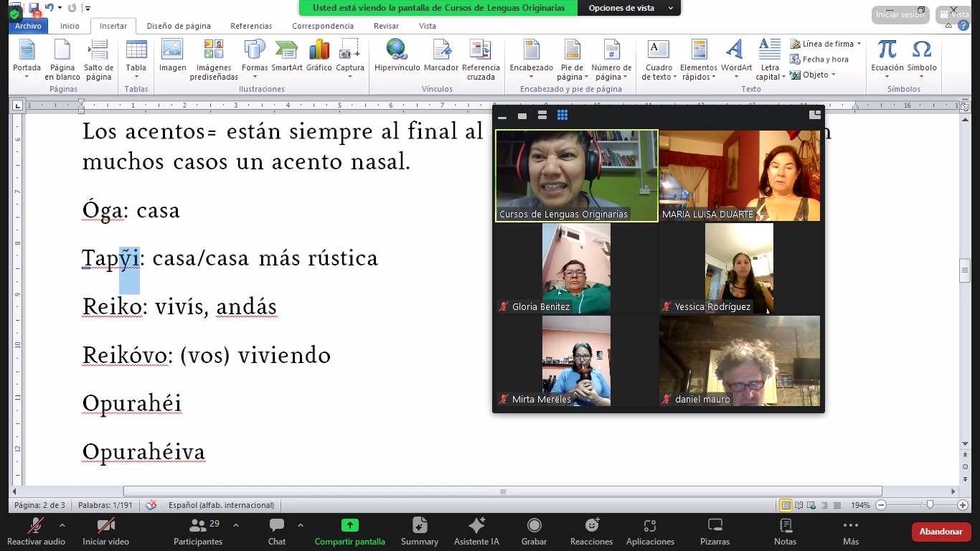The image size is (980, 551).
Task: Click the red Abandonar button
Action: point(941,532)
